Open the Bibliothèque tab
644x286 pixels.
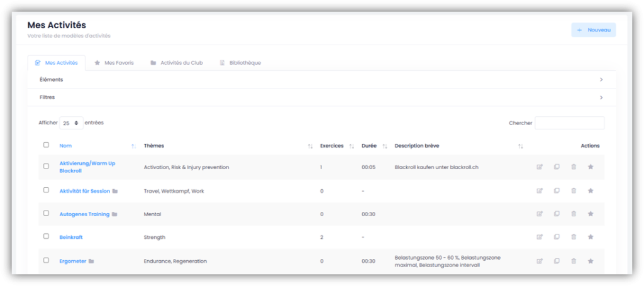pos(240,63)
